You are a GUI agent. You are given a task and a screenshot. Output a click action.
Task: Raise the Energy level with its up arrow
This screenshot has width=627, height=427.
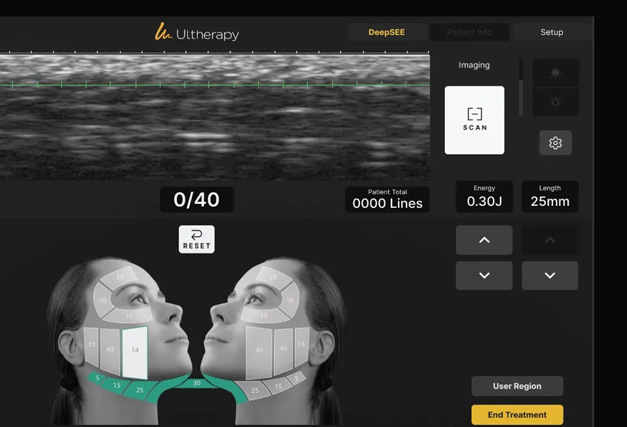pyautogui.click(x=484, y=240)
